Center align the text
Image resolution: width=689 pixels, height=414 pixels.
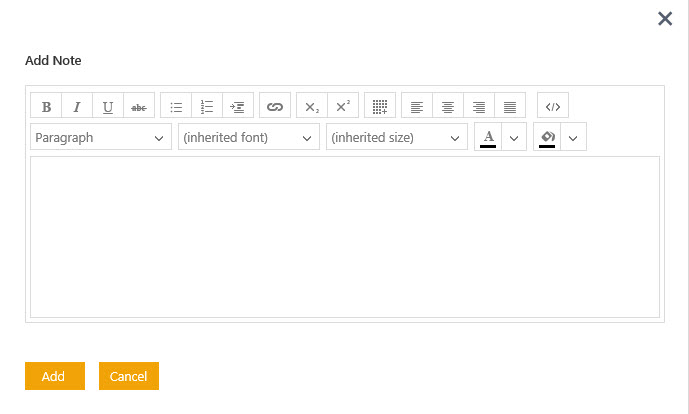point(448,106)
